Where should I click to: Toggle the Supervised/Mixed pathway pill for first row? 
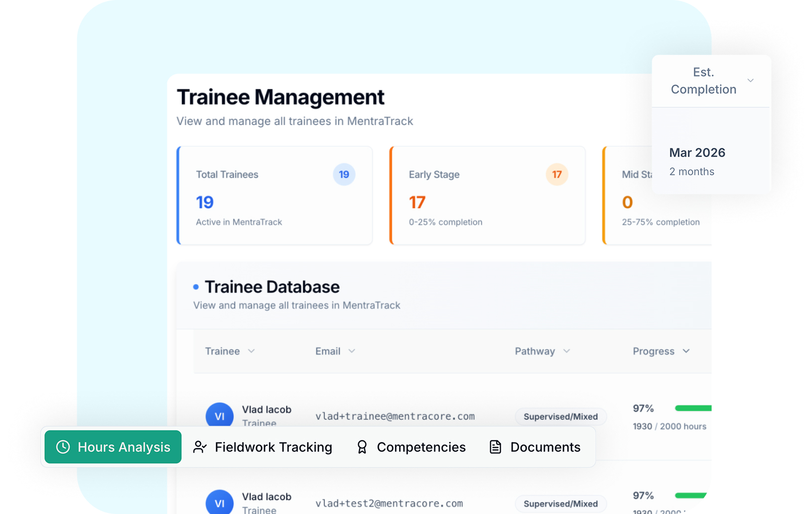click(x=560, y=416)
